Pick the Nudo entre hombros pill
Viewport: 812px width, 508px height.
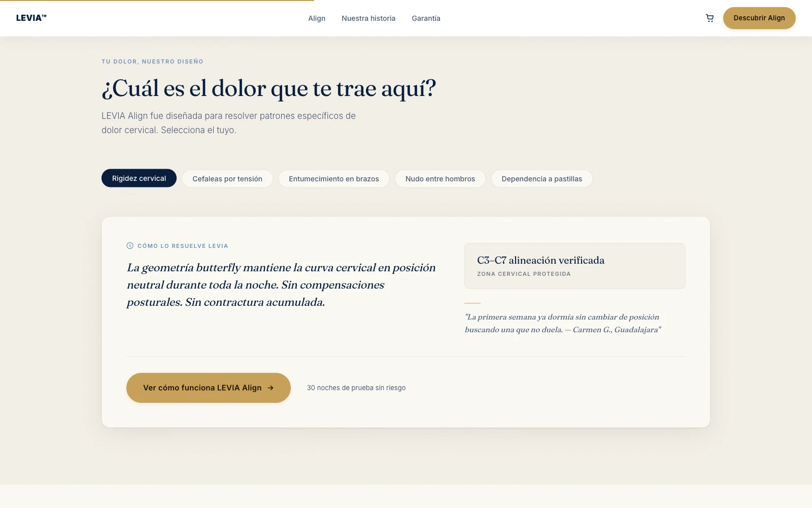(440, 179)
